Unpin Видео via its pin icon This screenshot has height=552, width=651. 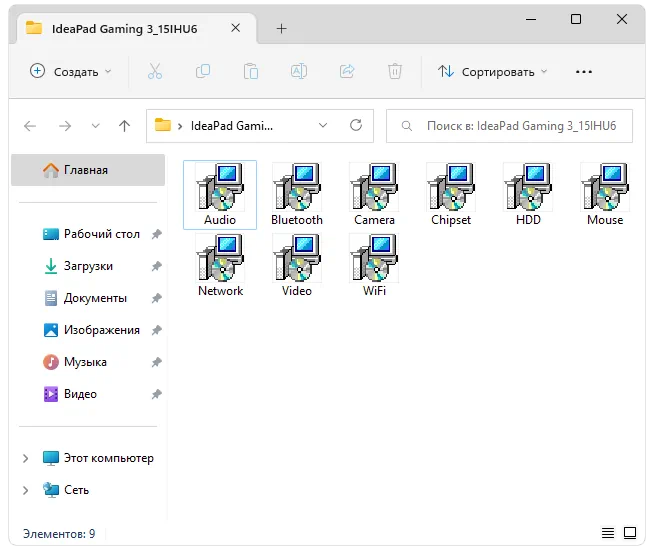(x=157, y=394)
